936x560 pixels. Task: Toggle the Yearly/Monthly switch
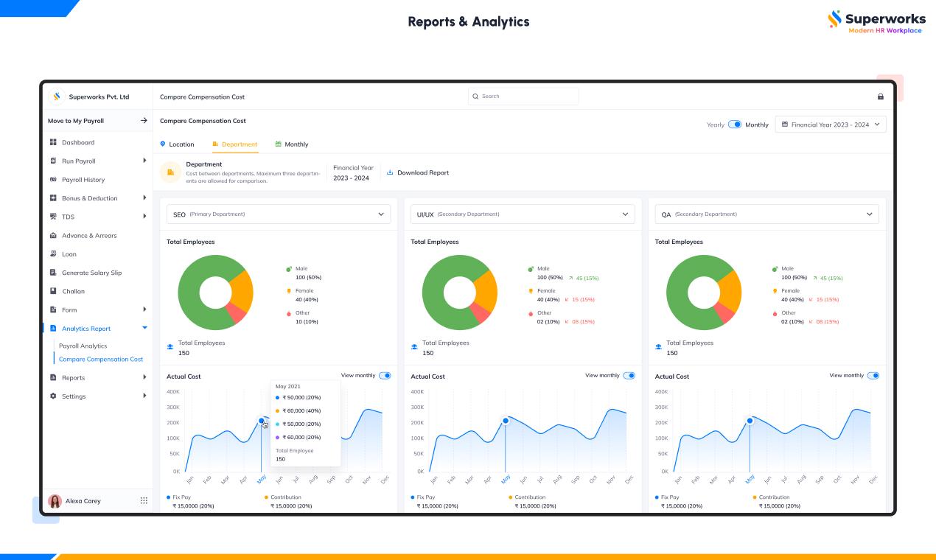(x=734, y=125)
